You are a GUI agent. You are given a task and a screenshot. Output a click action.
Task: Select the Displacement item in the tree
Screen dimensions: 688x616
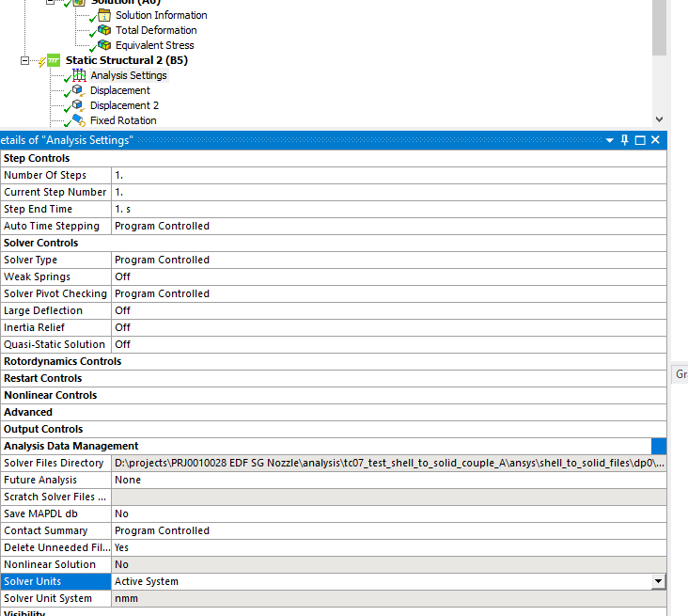[x=119, y=90]
